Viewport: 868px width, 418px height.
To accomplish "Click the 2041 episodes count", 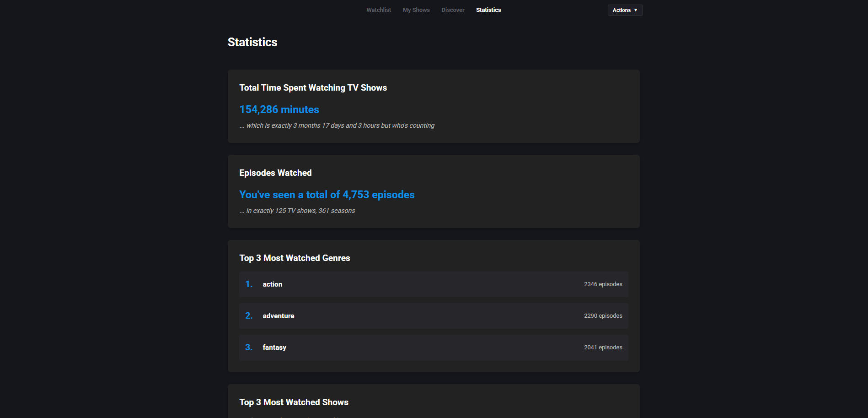I will tap(602, 347).
